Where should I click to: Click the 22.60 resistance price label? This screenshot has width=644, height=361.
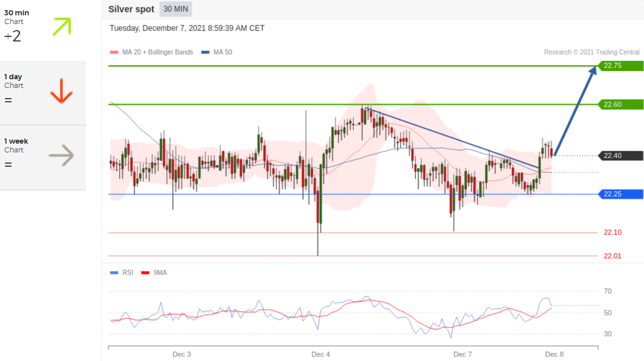[x=620, y=104]
